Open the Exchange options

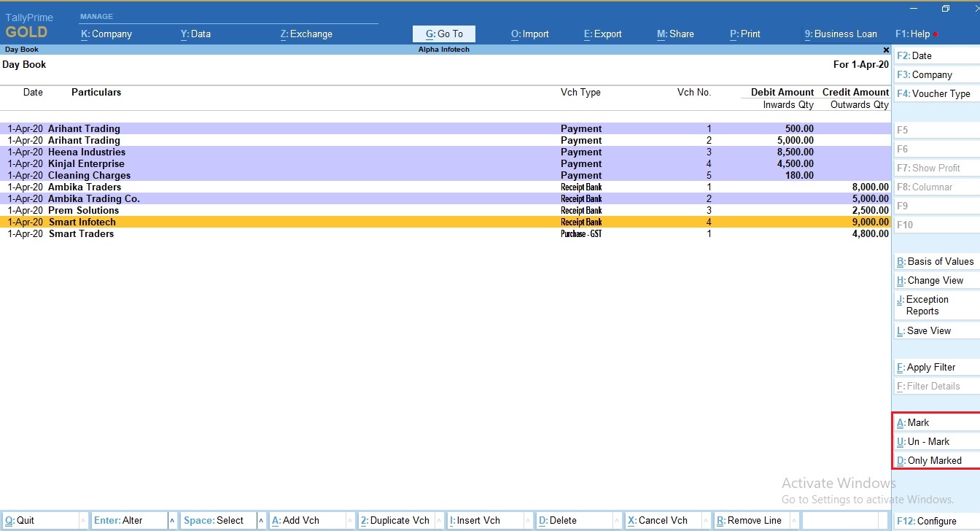(306, 34)
